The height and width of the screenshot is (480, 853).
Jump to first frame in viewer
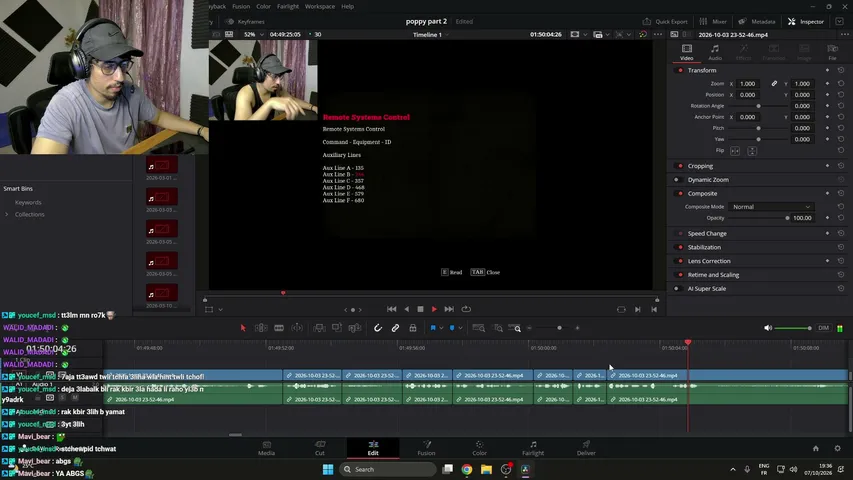392,309
